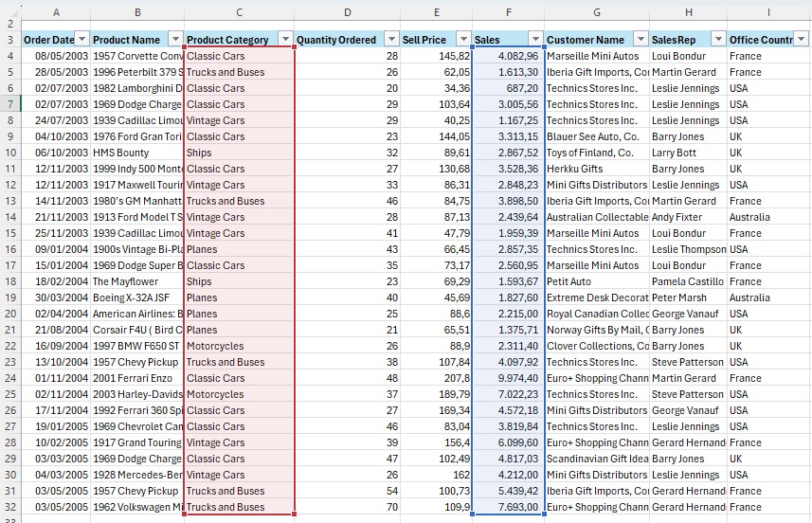Click the Sell Price filter arrow
812x523 pixels.
tap(462, 40)
